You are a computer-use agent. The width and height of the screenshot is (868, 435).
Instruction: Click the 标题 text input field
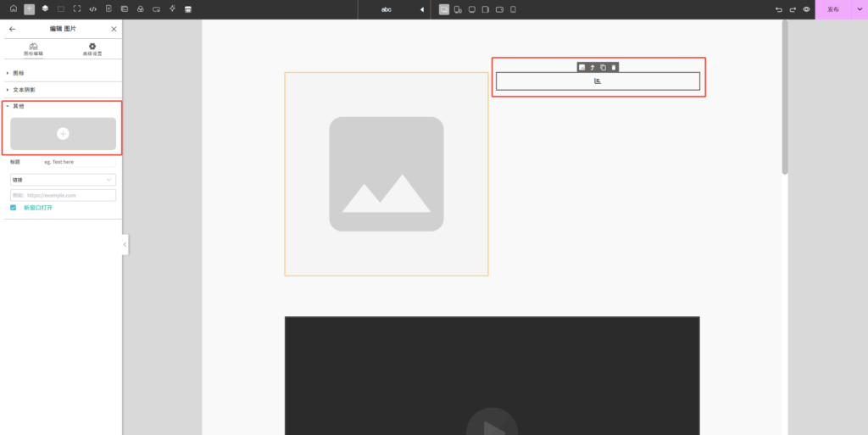pyautogui.click(x=79, y=162)
